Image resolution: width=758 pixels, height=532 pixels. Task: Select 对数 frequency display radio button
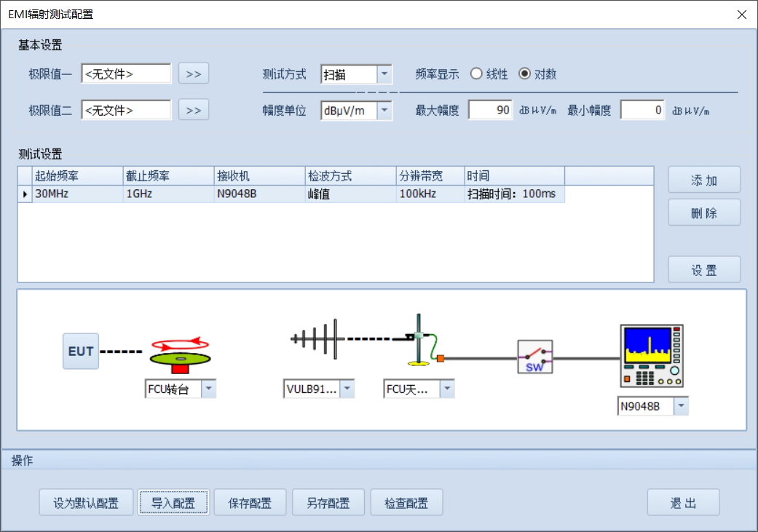pyautogui.click(x=524, y=74)
